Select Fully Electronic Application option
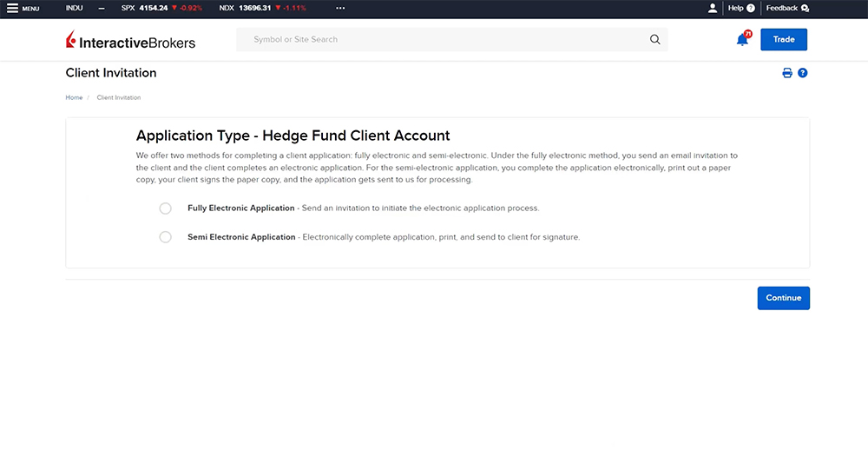Viewport: 868px width, 470px height. (166, 209)
